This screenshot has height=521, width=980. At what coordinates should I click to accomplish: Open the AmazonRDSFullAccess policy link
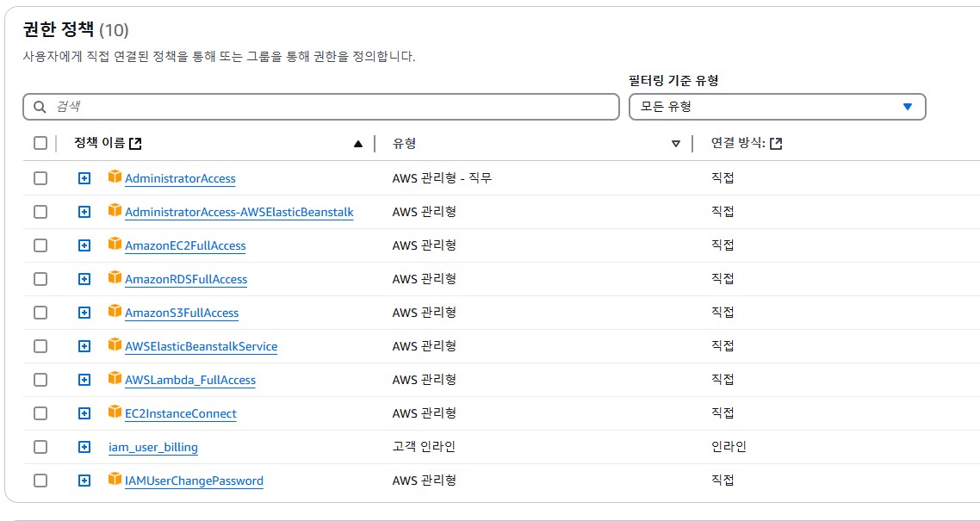pyautogui.click(x=186, y=279)
